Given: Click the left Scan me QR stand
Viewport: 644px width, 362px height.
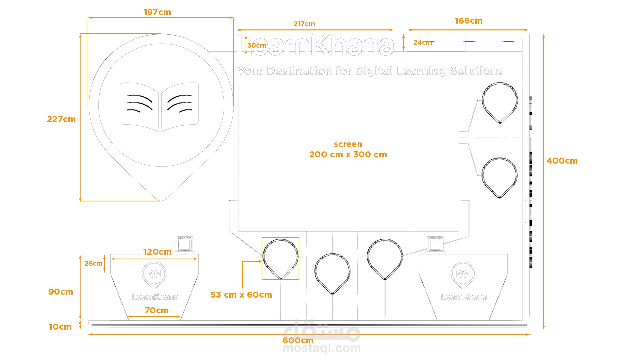Looking at the screenshot, I should click(x=185, y=245).
